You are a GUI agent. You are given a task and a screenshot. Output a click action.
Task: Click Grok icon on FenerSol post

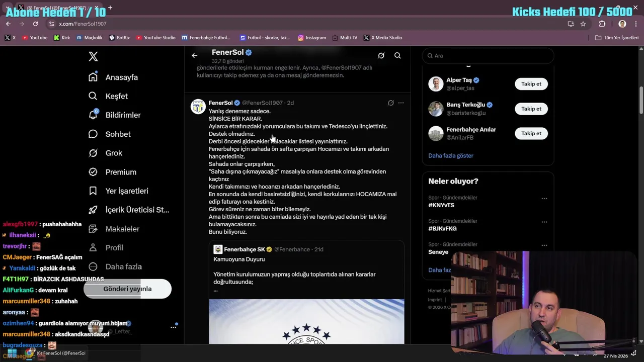click(390, 103)
